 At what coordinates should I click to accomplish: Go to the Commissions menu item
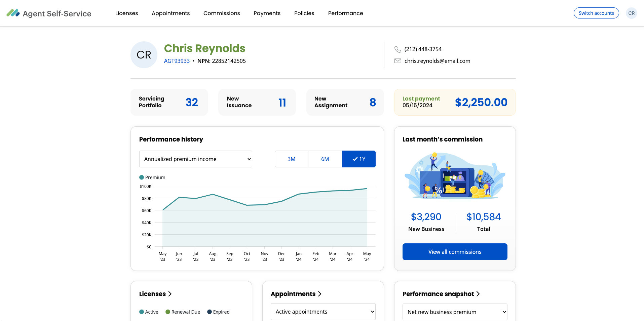click(x=222, y=13)
